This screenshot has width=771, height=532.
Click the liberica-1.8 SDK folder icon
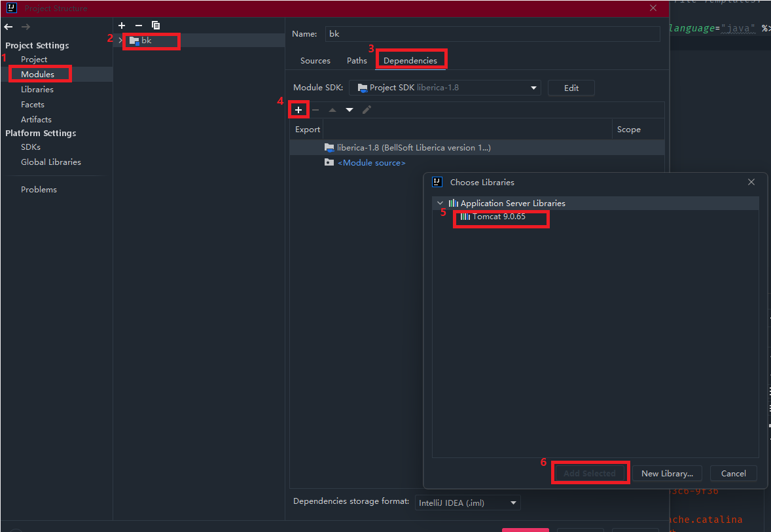pos(329,147)
